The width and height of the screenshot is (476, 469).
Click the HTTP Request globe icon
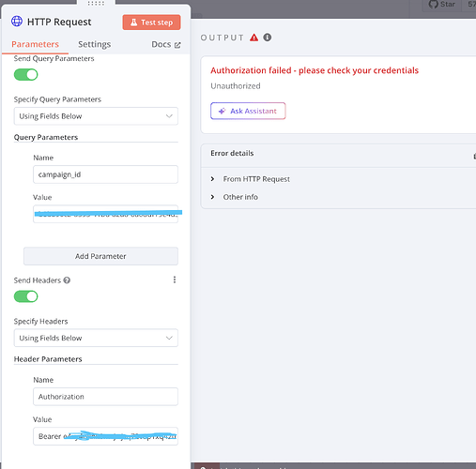pos(17,22)
